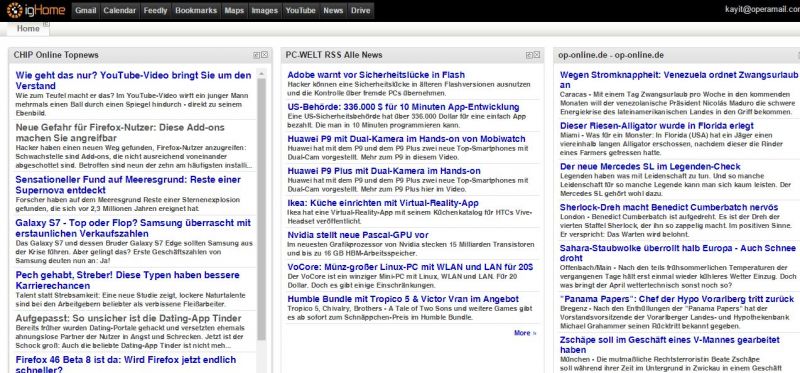Open 'Nvidia stellt neue Pascal-GPU vor'
Viewport: 800px width, 373px height.
coord(358,235)
